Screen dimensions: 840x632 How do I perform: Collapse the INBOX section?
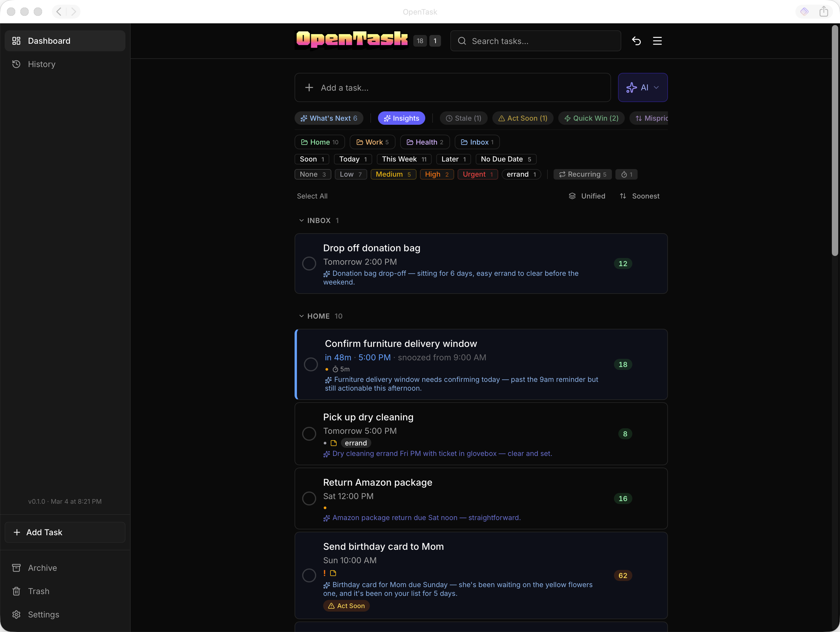[301, 221]
